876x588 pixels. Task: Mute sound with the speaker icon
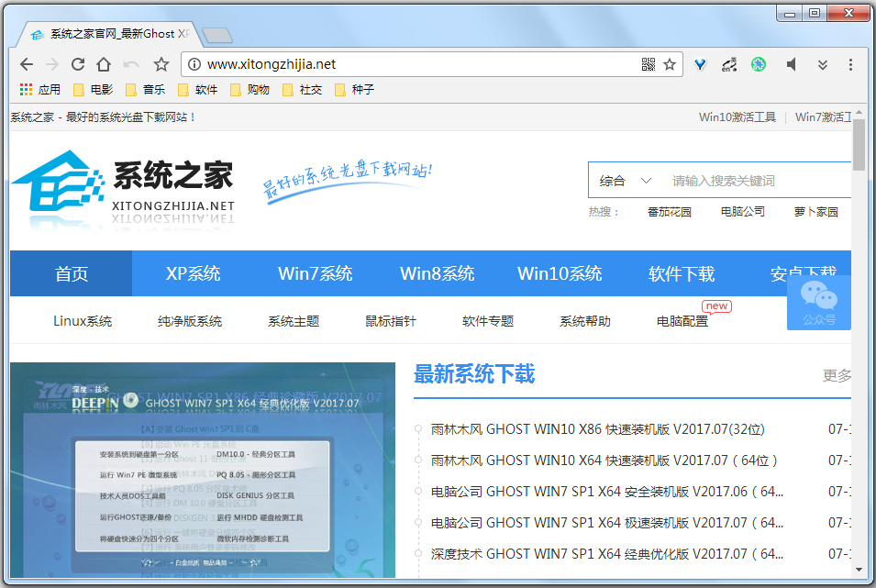click(x=791, y=64)
